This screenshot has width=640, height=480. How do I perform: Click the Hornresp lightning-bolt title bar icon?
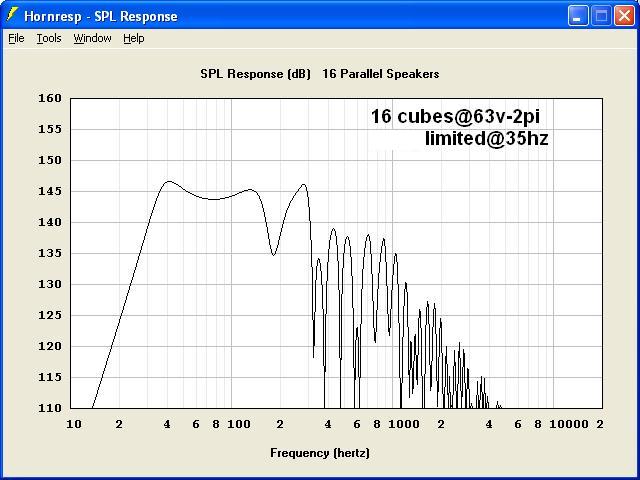12,15
